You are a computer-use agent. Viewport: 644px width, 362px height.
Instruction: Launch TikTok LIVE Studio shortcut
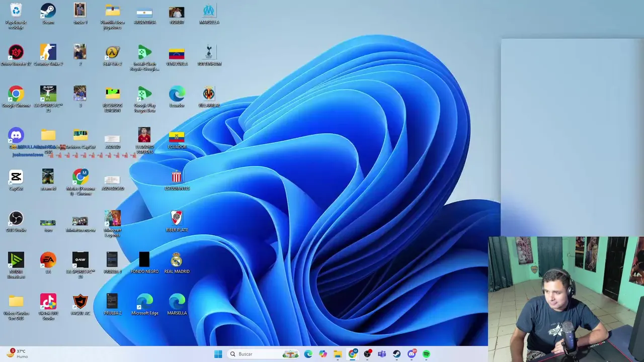pos(48,307)
